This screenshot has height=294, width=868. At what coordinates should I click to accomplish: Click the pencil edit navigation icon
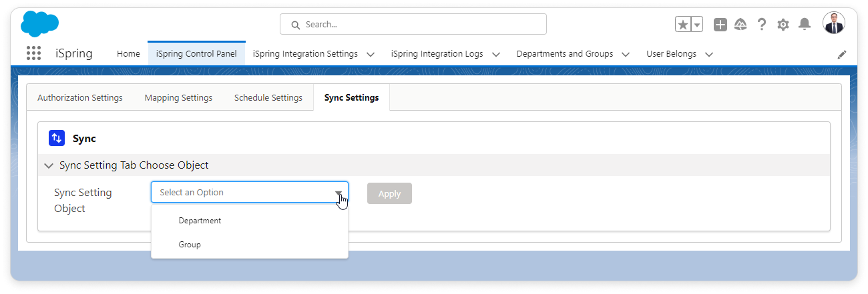[841, 54]
